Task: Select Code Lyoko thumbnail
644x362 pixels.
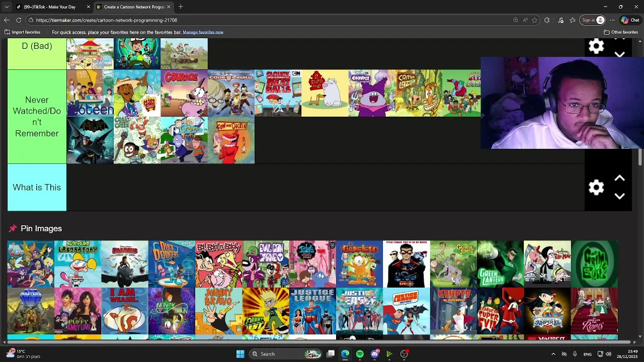Action: click(231, 93)
